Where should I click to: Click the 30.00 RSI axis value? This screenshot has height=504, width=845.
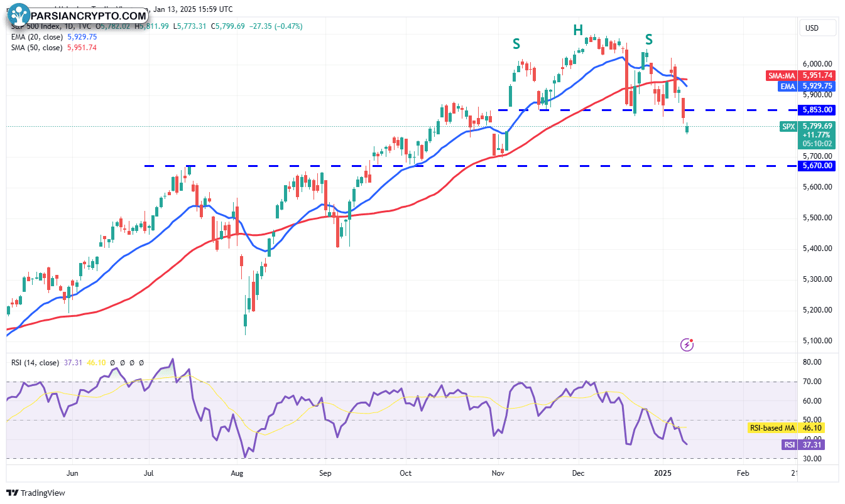812,459
